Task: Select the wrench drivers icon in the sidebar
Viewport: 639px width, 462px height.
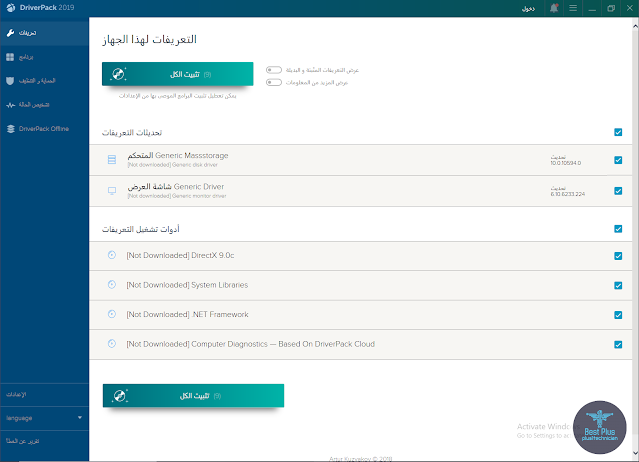Action: tap(10, 33)
